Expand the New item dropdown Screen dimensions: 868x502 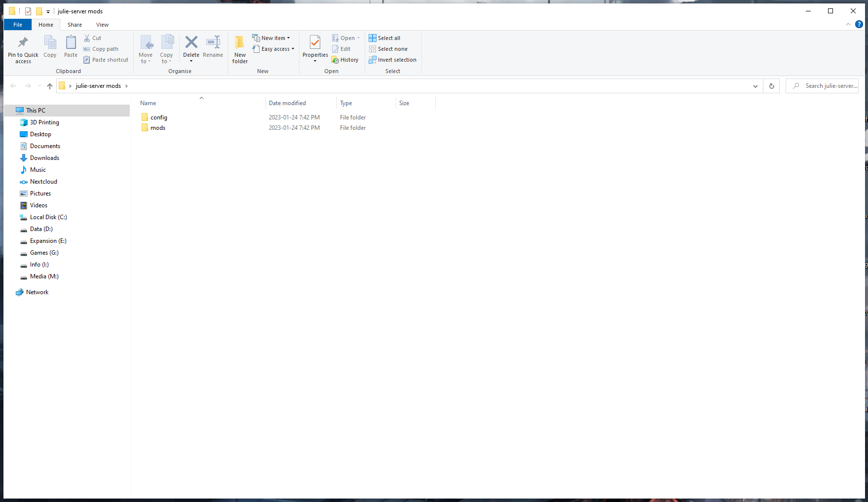click(x=272, y=38)
